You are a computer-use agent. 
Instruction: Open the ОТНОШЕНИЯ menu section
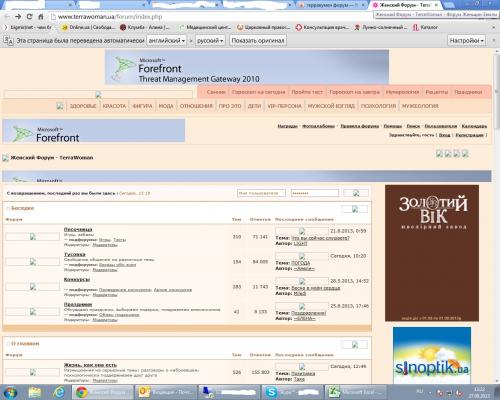196,106
